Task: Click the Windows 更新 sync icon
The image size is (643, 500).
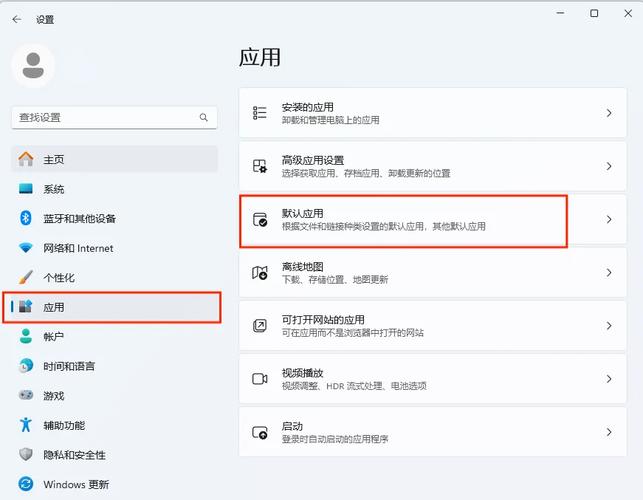Action: coord(26,484)
